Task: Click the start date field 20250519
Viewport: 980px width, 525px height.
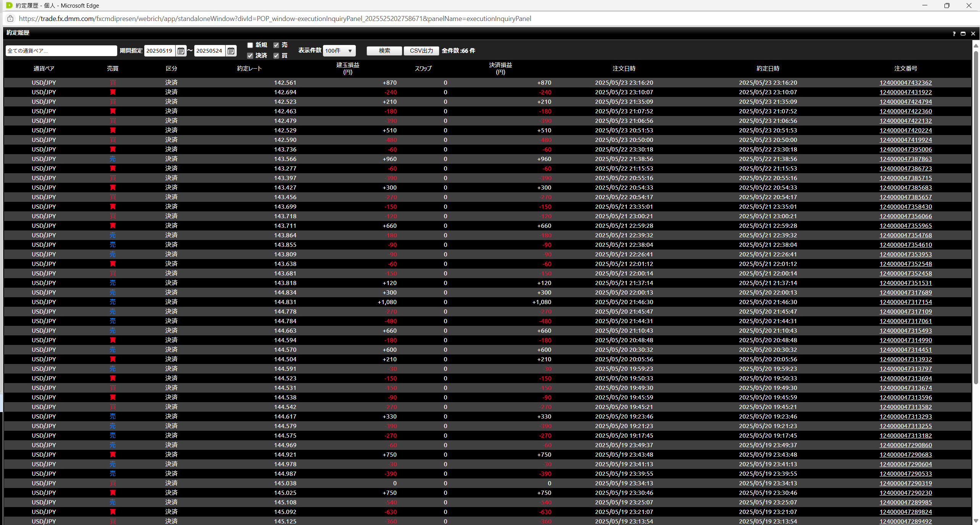Action: tap(160, 51)
